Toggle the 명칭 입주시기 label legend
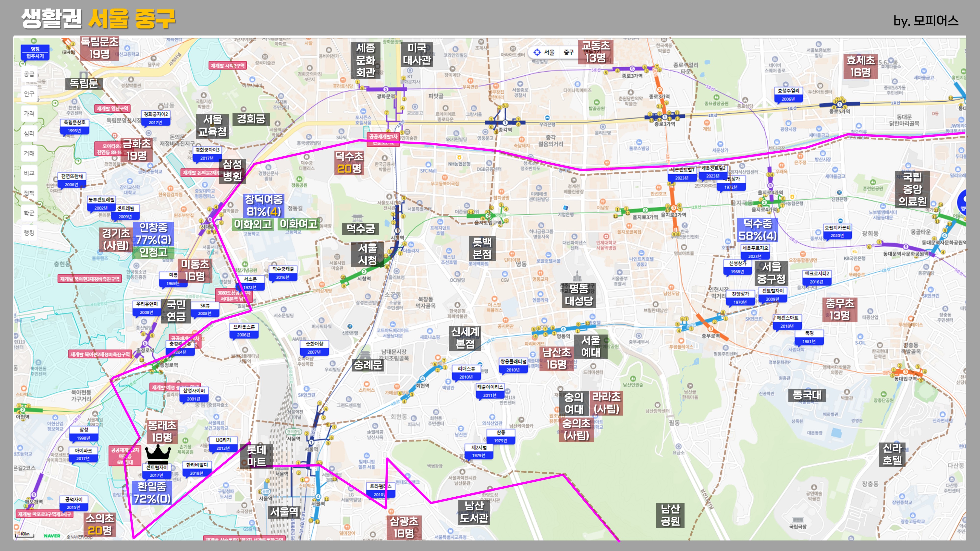 [x=35, y=52]
